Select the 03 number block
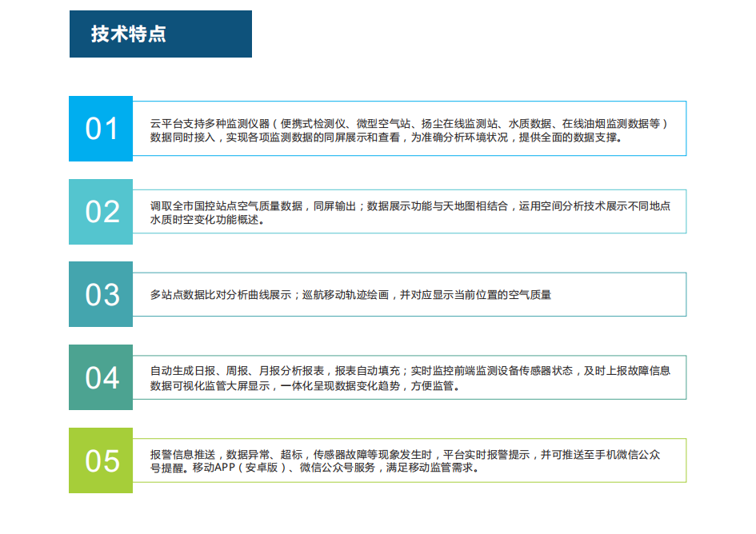This screenshot has width=756, height=534. coord(101,294)
